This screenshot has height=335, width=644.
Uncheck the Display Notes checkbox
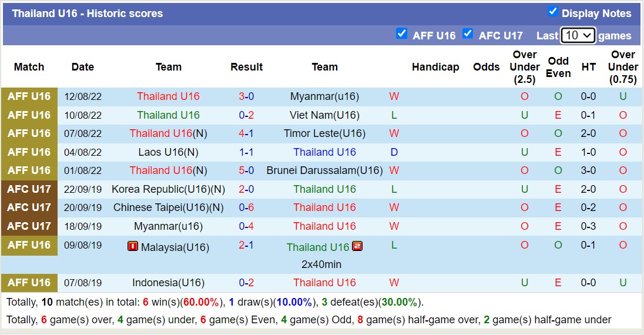(x=552, y=12)
